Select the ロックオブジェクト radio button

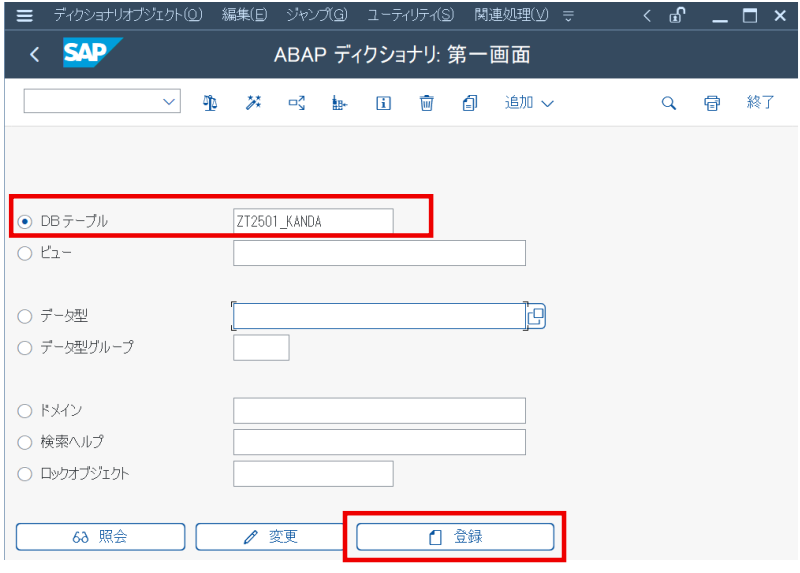(24, 474)
